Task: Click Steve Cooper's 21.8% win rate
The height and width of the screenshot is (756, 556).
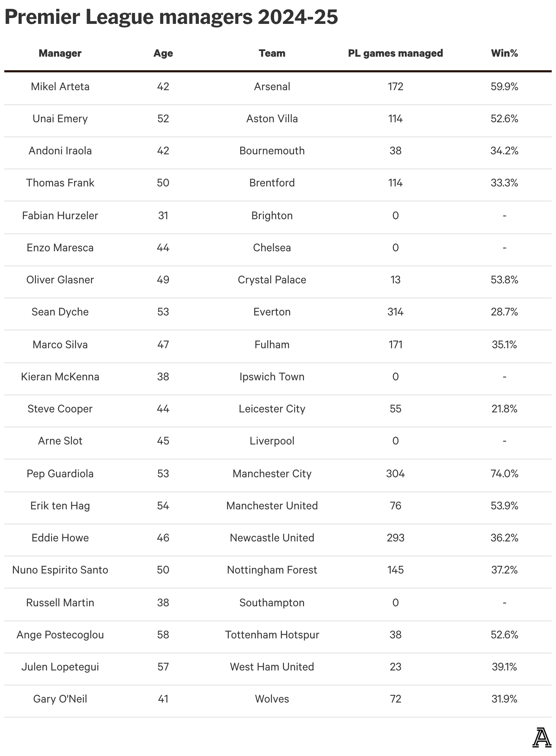Action: (504, 409)
